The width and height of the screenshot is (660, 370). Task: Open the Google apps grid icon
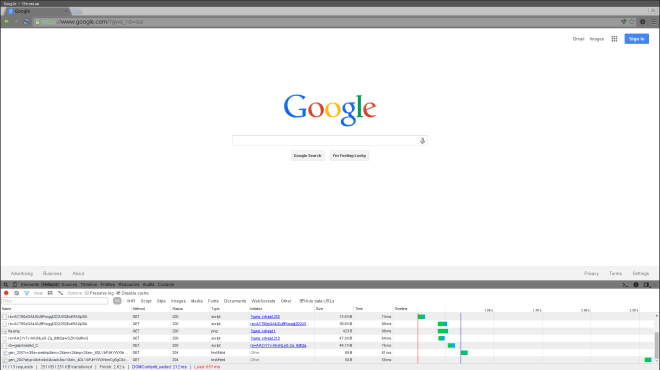614,39
